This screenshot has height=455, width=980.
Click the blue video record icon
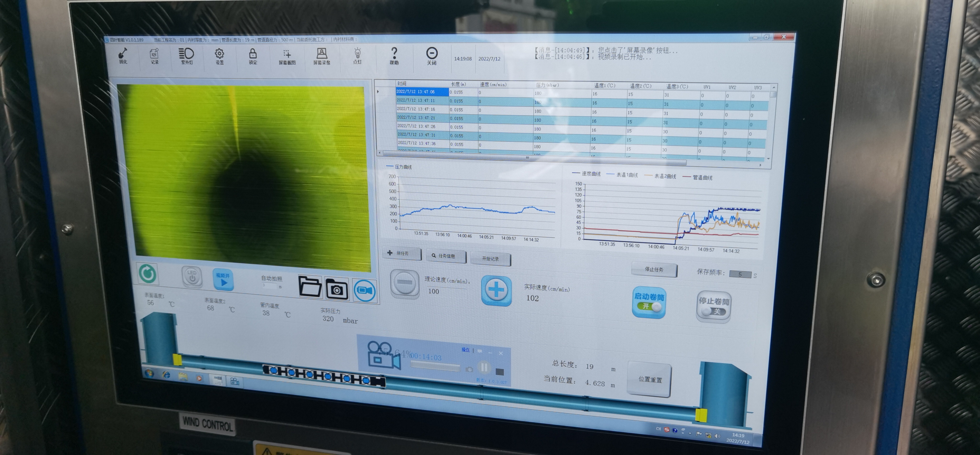tap(364, 291)
